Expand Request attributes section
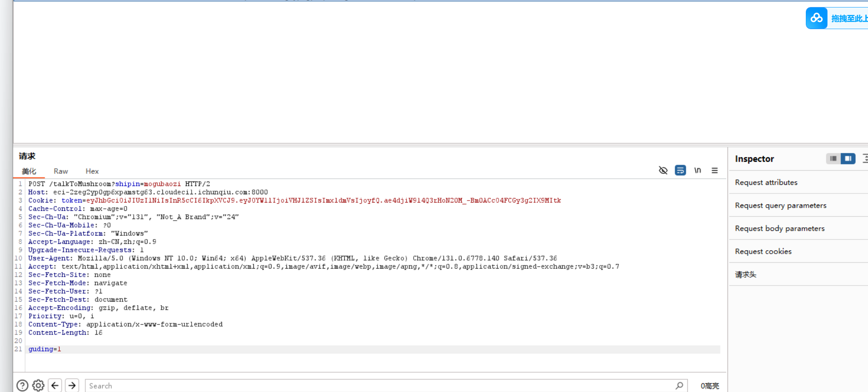The width and height of the screenshot is (868, 392). coord(766,182)
